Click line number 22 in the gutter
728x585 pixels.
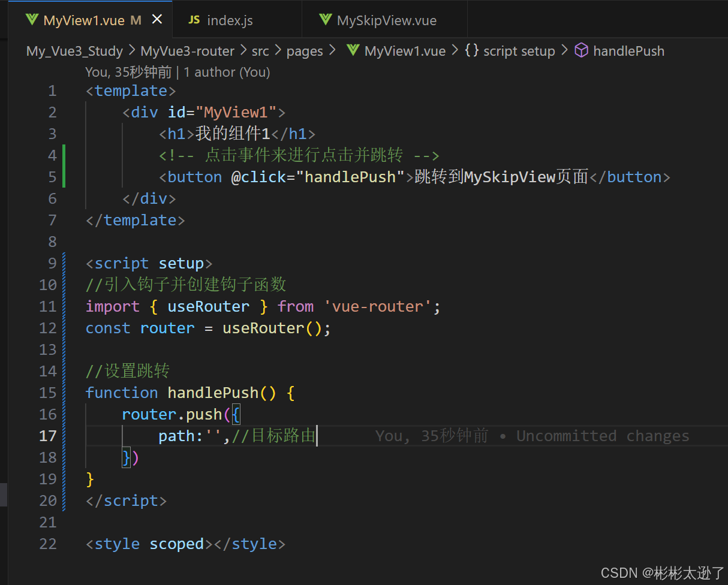(48, 544)
